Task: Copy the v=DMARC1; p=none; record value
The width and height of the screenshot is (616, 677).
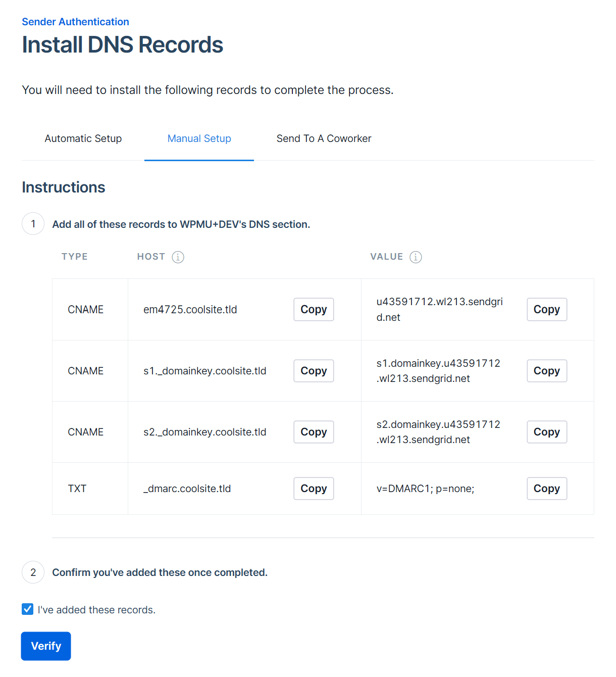Action: 546,488
